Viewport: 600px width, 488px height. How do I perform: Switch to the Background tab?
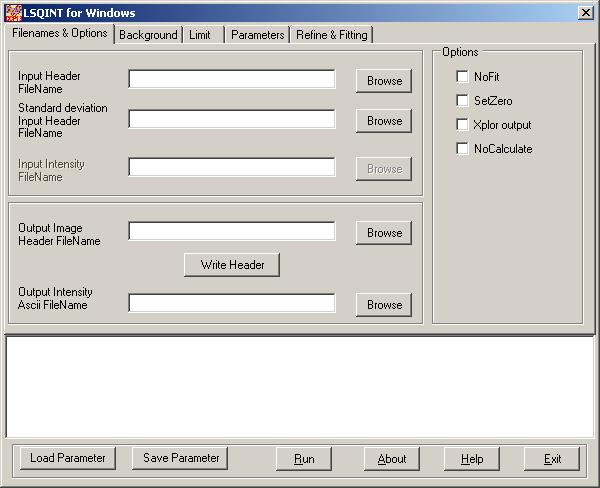pos(148,35)
